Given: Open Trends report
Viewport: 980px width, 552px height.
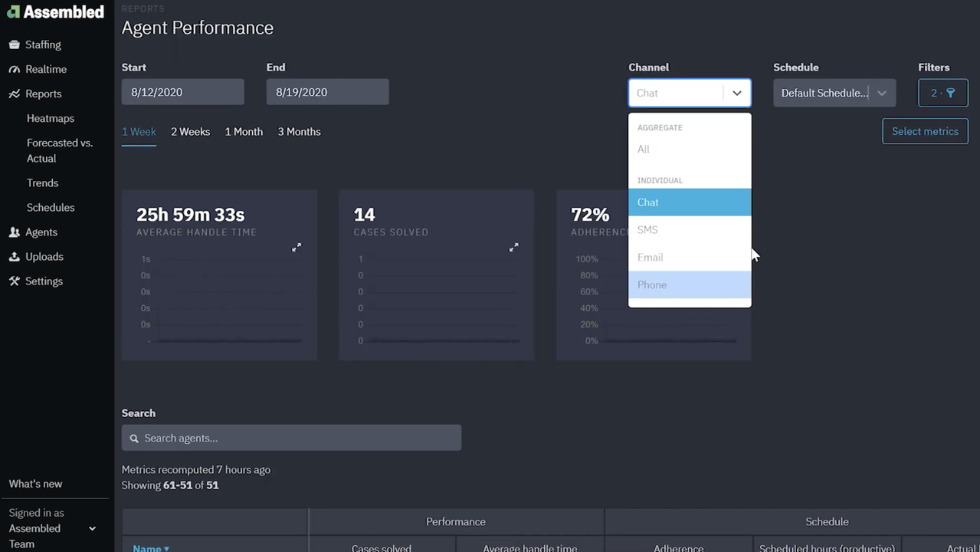Looking at the screenshot, I should tap(42, 182).
